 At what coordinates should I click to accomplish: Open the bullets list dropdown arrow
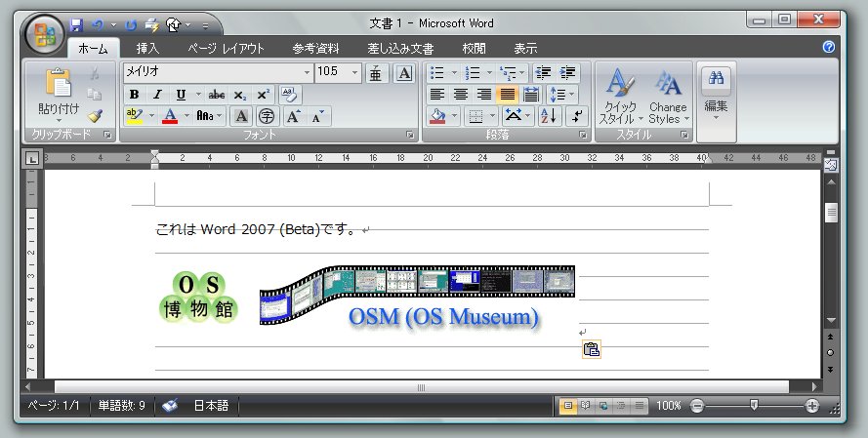click(x=454, y=72)
